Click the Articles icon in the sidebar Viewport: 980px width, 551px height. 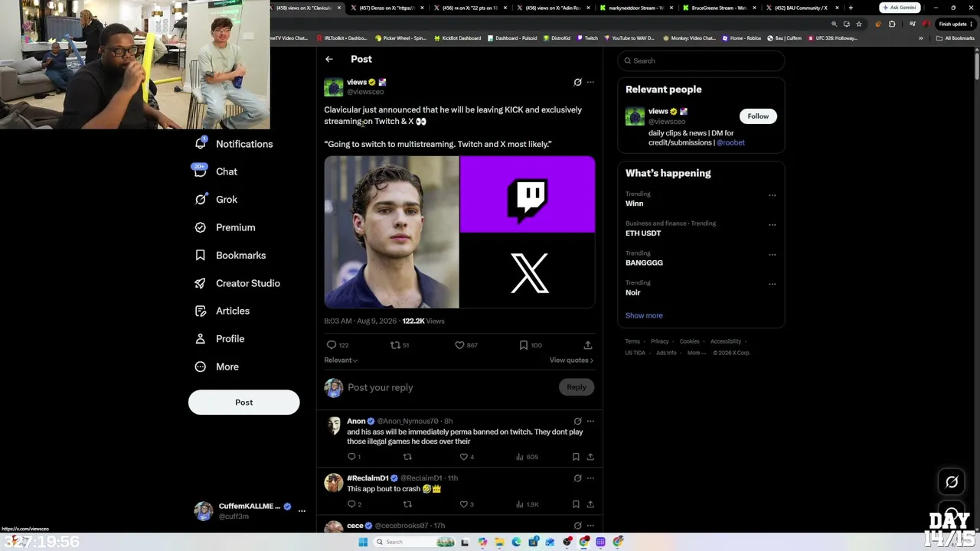201,311
